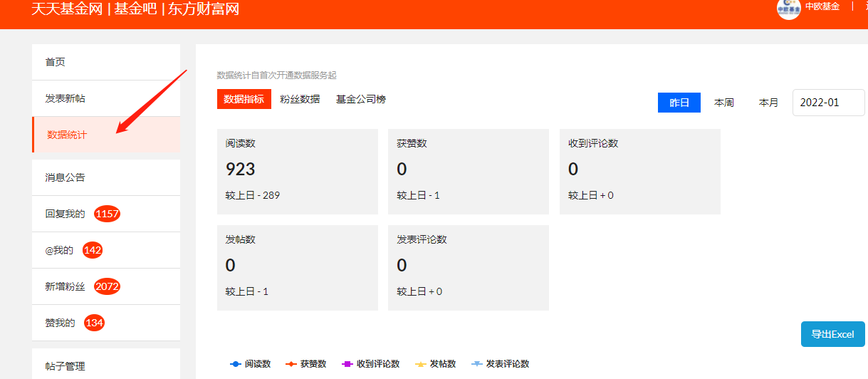
Task: Click the 天天基金网 header link
Action: click(67, 9)
